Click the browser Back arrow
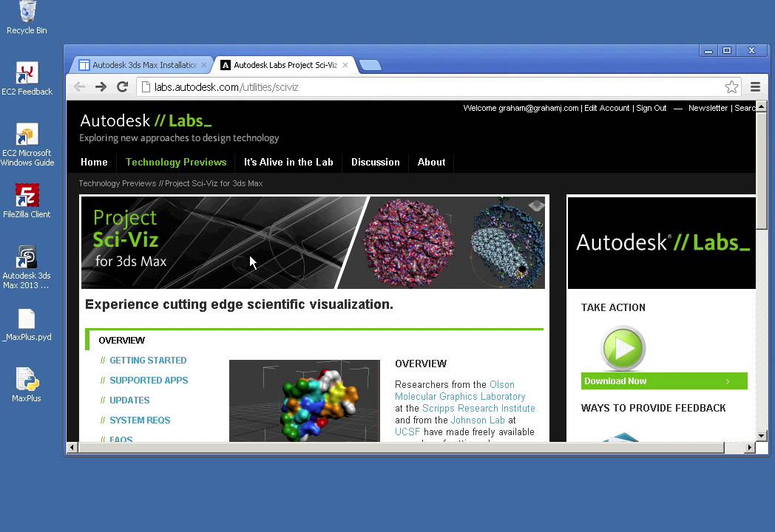 pos(80,87)
